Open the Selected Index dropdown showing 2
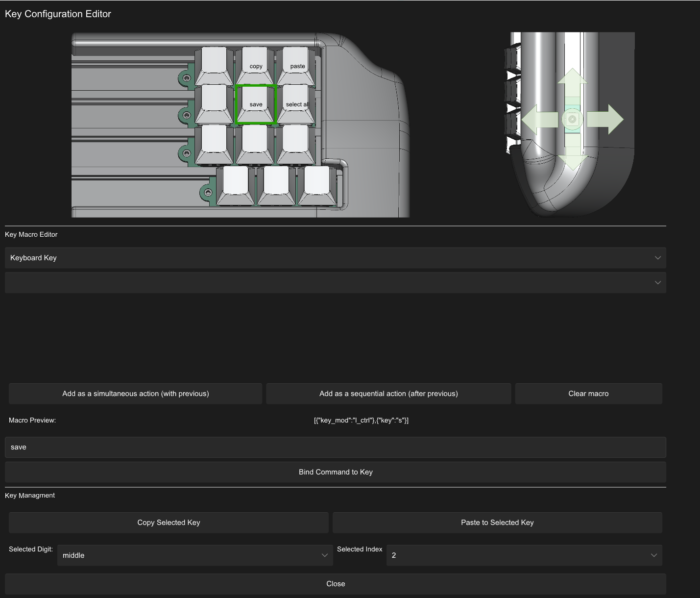The image size is (700, 598). click(524, 555)
